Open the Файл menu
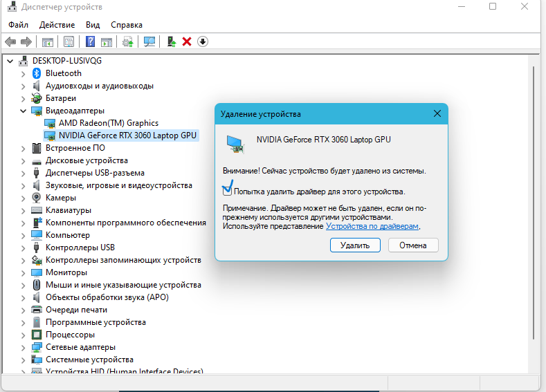This screenshot has height=392, width=546. pyautogui.click(x=18, y=25)
